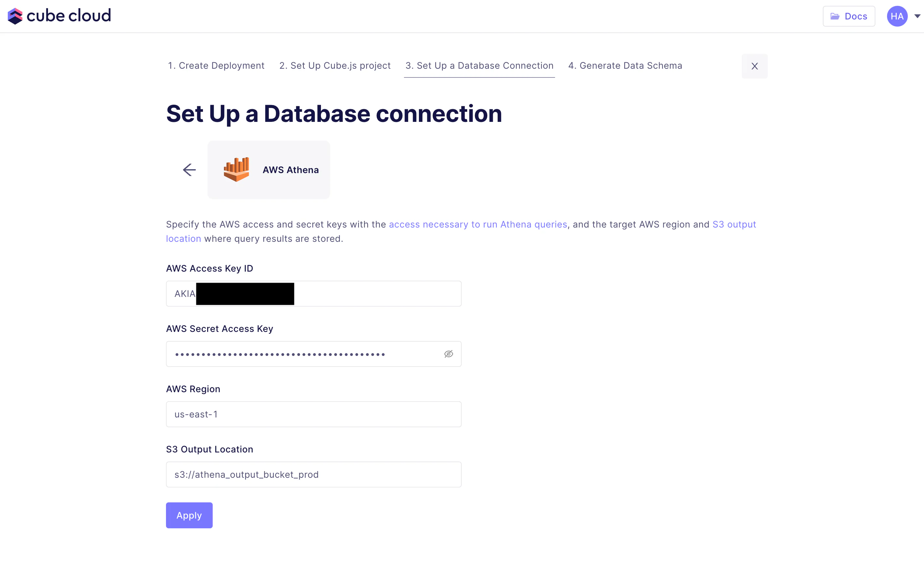Switch to Set Up Cube.js project step
This screenshot has height=586, width=924.
point(335,65)
